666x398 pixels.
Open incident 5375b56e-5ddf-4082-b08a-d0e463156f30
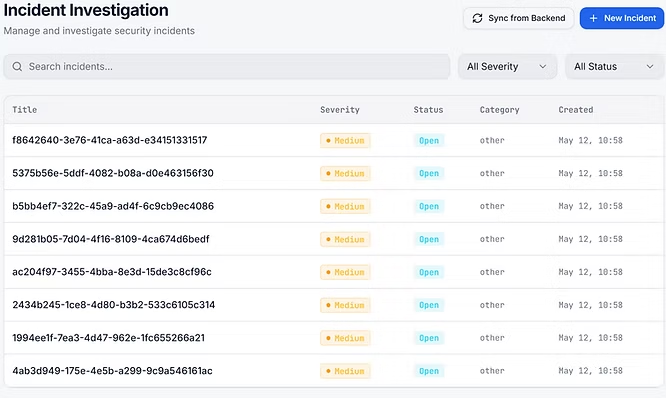pos(113,173)
